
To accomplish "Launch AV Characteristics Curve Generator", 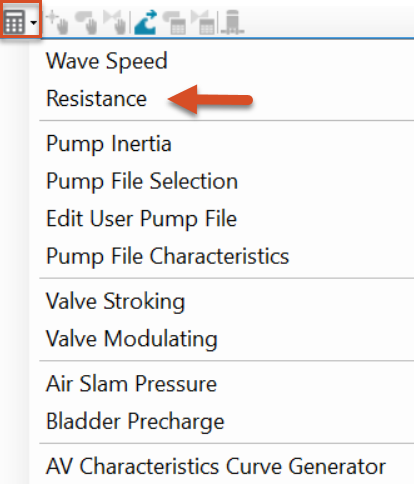I will (216, 466).
